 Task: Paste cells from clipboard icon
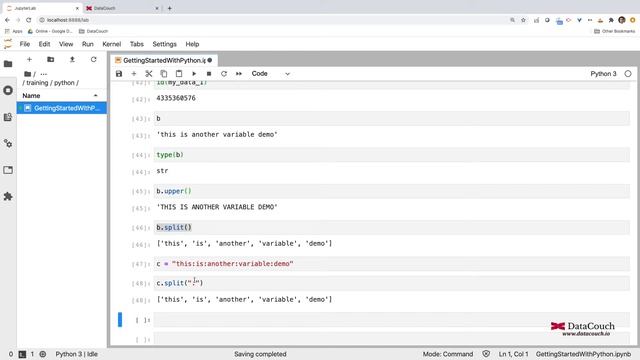(179, 74)
